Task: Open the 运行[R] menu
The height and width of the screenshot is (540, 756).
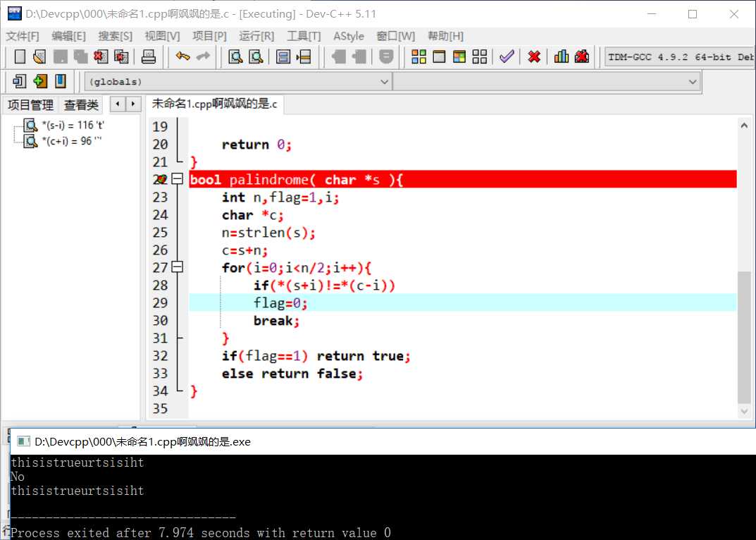Action: (x=256, y=36)
